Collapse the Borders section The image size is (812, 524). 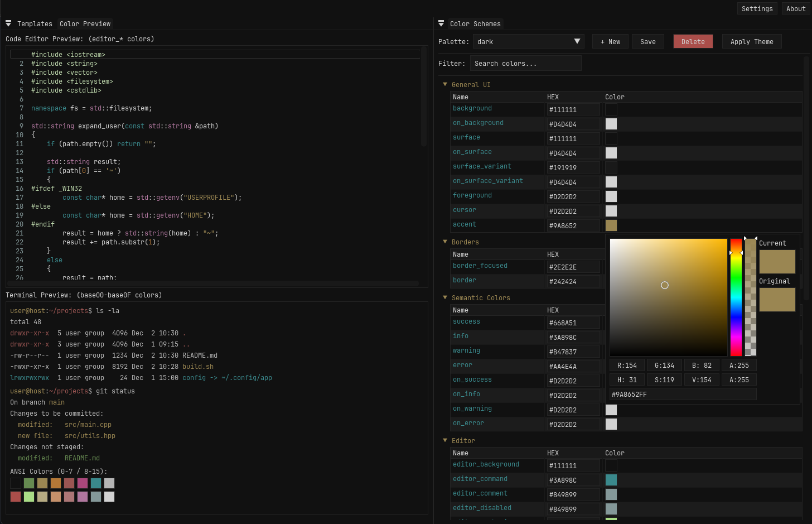[x=445, y=242]
